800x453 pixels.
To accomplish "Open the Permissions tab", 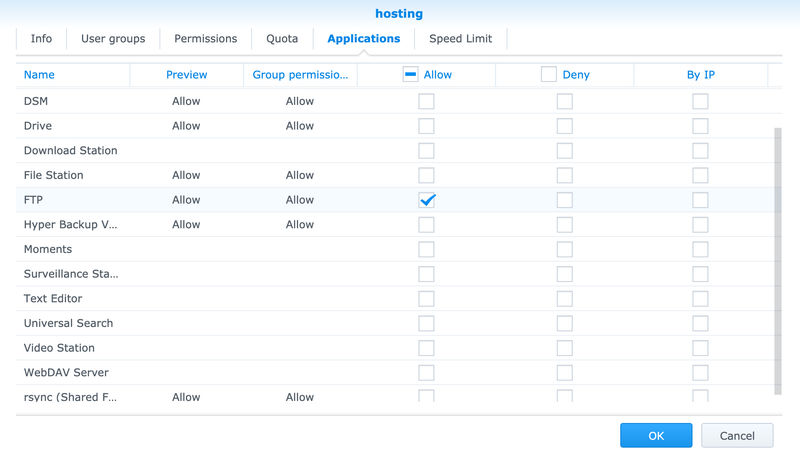I will pos(206,39).
